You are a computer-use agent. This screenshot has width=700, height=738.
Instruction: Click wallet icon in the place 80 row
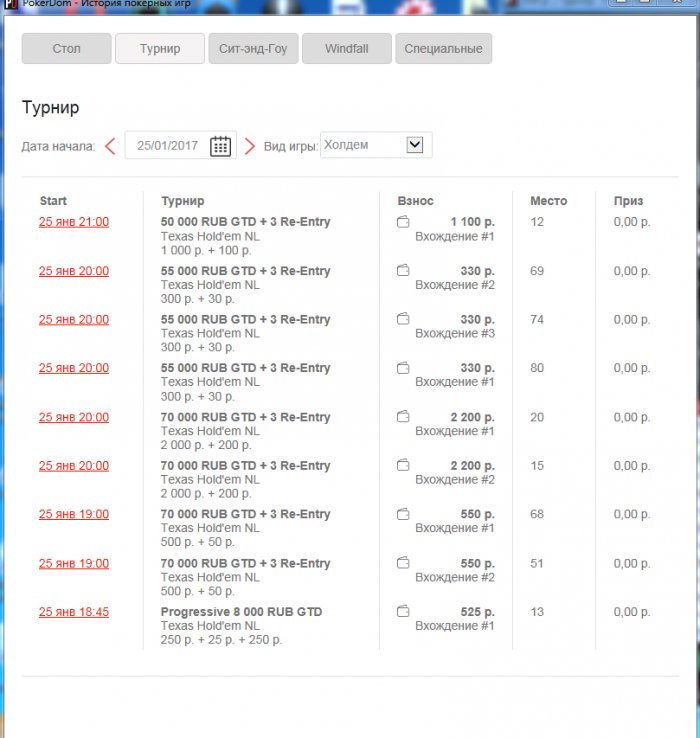(x=403, y=368)
